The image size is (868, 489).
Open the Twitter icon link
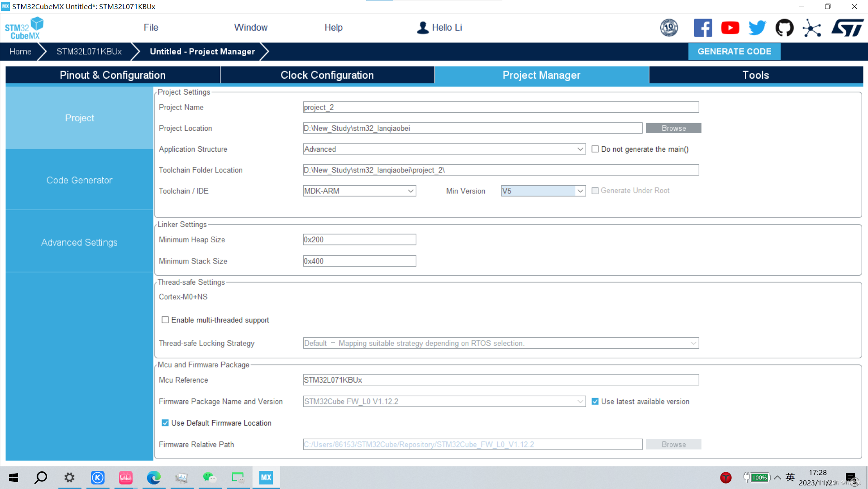[x=757, y=28]
